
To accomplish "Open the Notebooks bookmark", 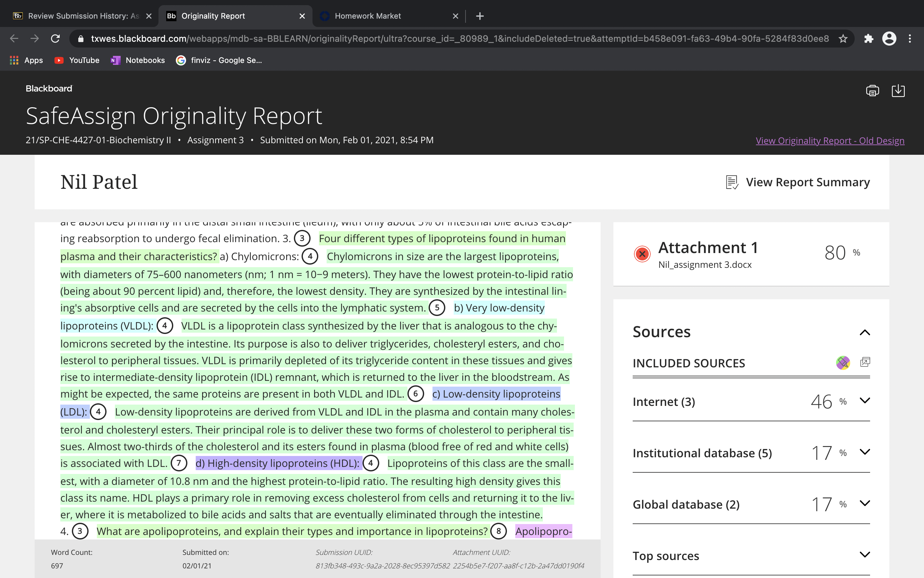I will (x=138, y=60).
